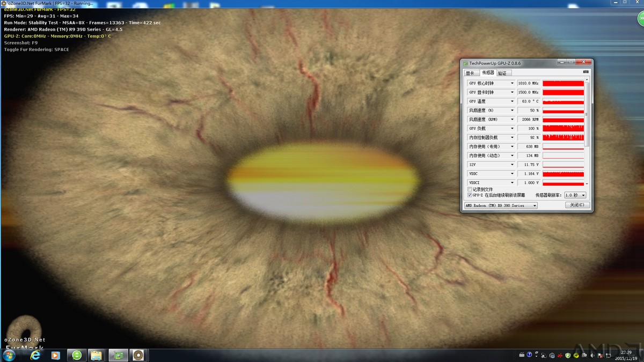Click the GPU-Z title bar app icon
644x362 pixels.
[465, 63]
